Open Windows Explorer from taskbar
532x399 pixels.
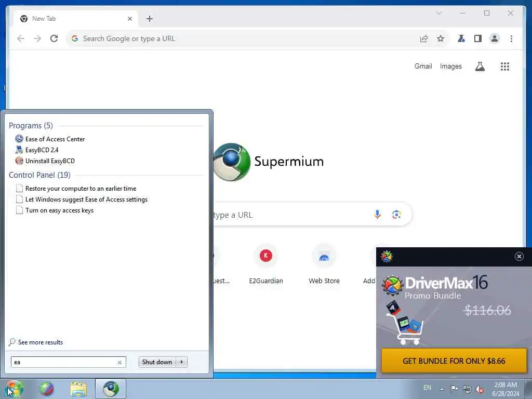pos(79,389)
